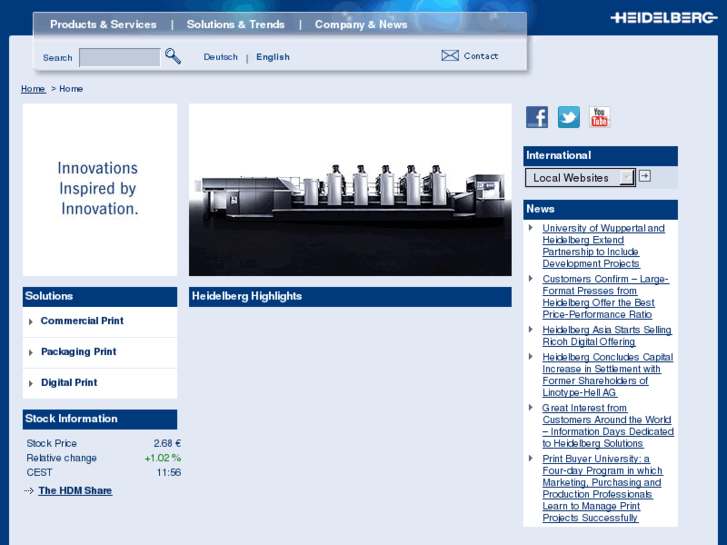Click the CEST time 11:56
Image resolution: width=727 pixels, height=545 pixels.
[x=169, y=473]
